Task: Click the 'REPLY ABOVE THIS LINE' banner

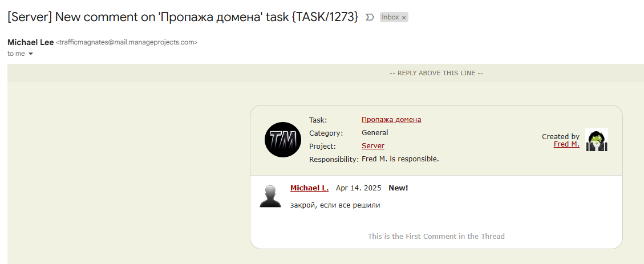Action: (x=436, y=73)
